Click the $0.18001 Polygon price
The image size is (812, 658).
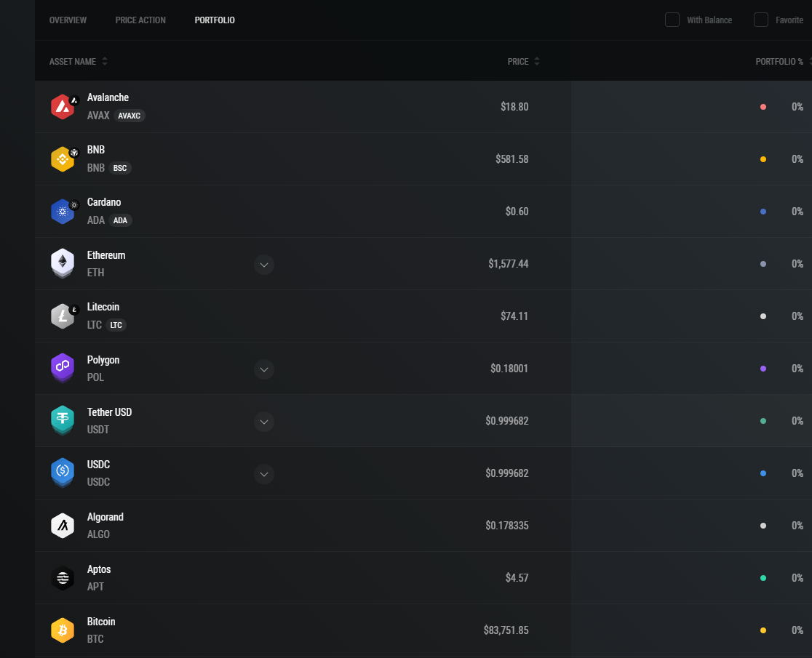coord(509,369)
